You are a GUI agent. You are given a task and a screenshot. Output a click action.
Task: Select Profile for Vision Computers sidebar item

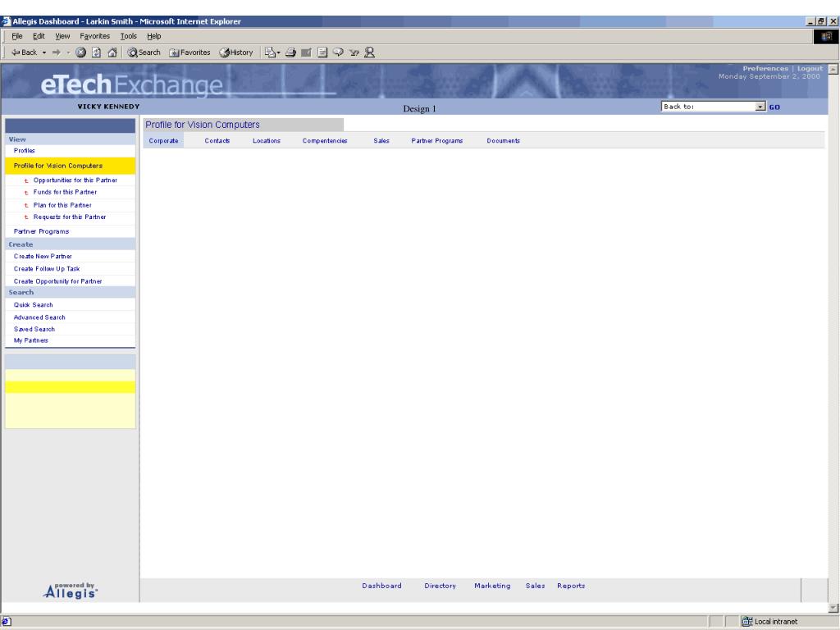coord(71,166)
